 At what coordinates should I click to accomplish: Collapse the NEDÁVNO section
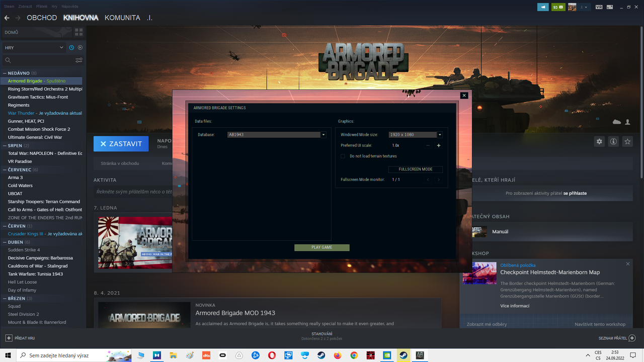[x=5, y=73]
